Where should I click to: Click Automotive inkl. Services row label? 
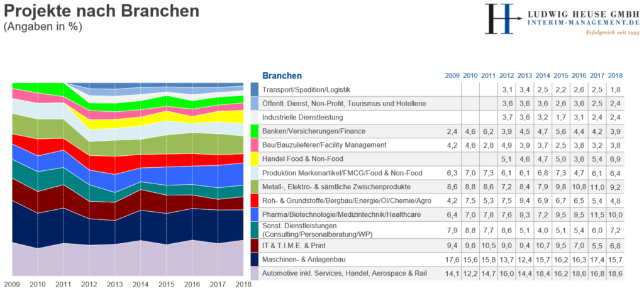click(345, 273)
